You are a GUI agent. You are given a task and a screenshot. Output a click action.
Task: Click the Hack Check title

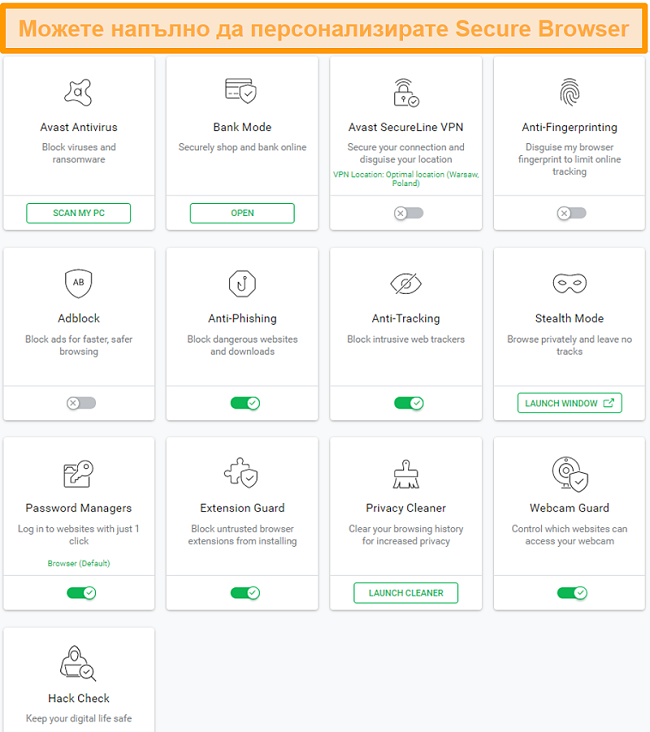click(x=78, y=698)
